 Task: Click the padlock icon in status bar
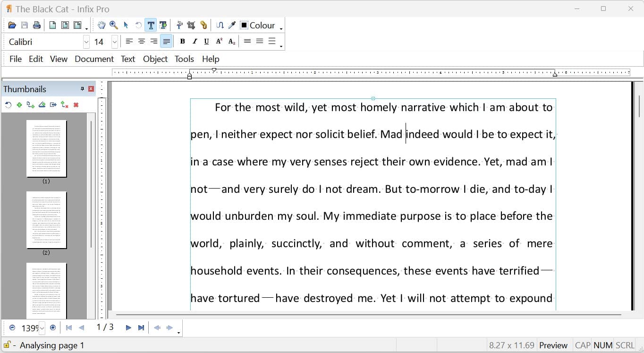point(8,345)
